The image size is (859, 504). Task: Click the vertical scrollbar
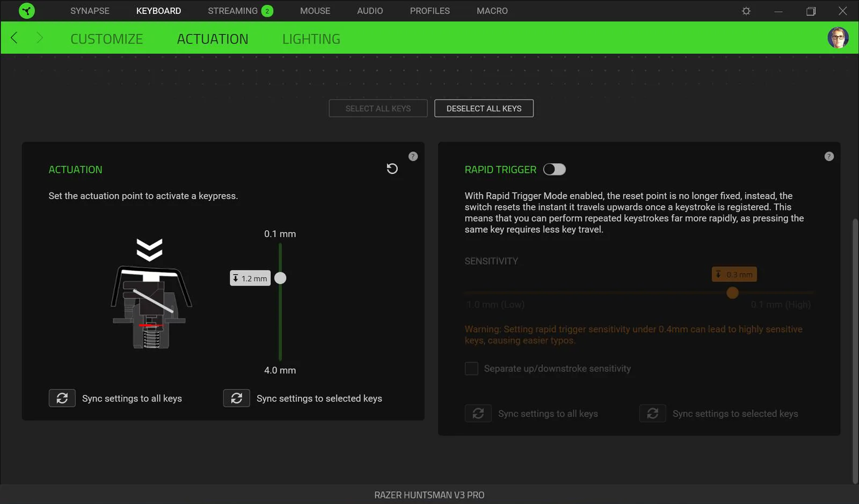click(x=855, y=351)
